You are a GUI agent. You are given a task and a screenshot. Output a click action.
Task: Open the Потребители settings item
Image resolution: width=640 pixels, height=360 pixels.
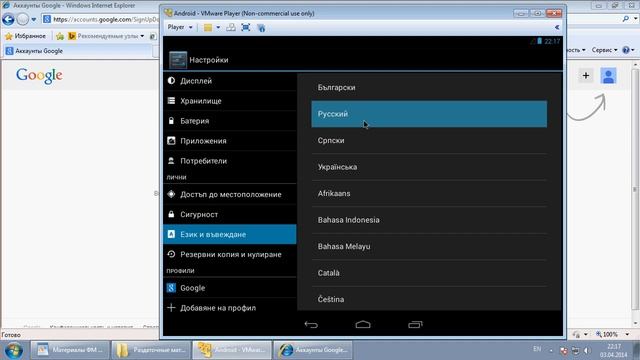[230, 161]
